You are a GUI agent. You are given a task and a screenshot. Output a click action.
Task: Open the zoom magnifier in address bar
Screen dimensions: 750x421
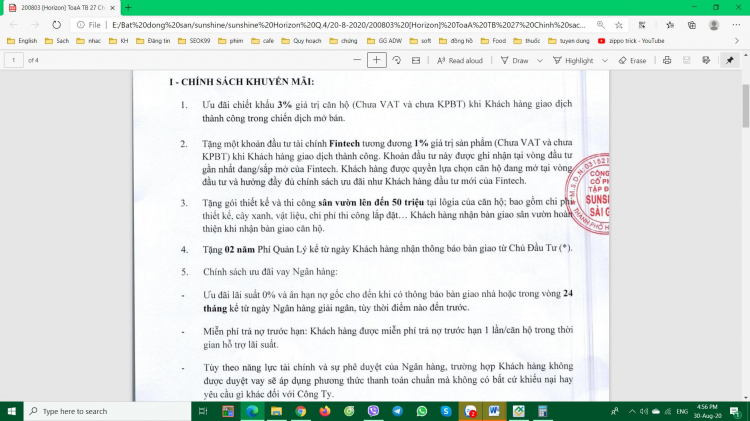(600, 25)
